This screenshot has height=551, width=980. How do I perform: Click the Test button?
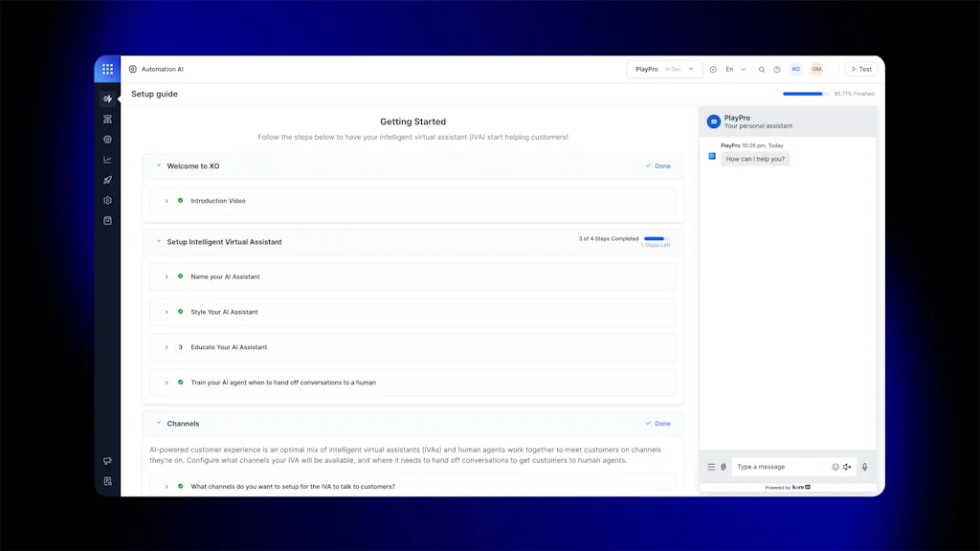(x=860, y=69)
